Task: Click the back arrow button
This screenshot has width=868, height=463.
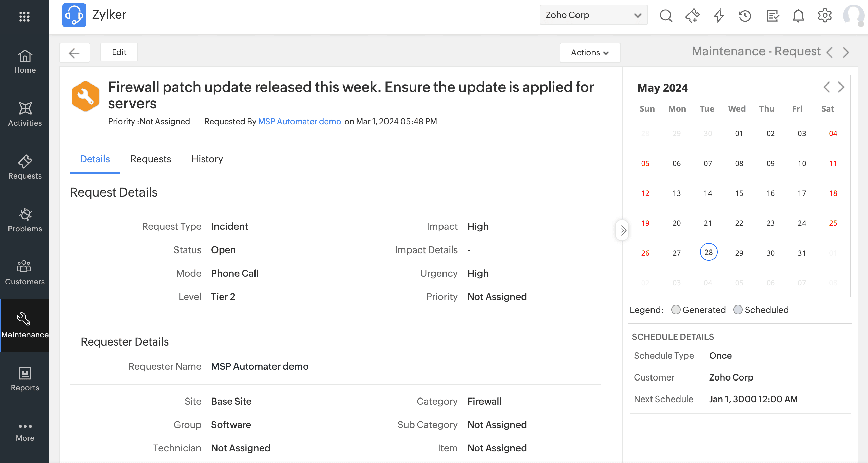Action: point(74,53)
